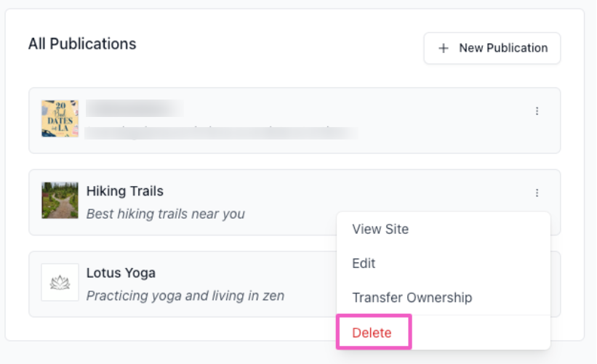
Task: Click the blurred description under the first publication
Action: pyautogui.click(x=220, y=132)
